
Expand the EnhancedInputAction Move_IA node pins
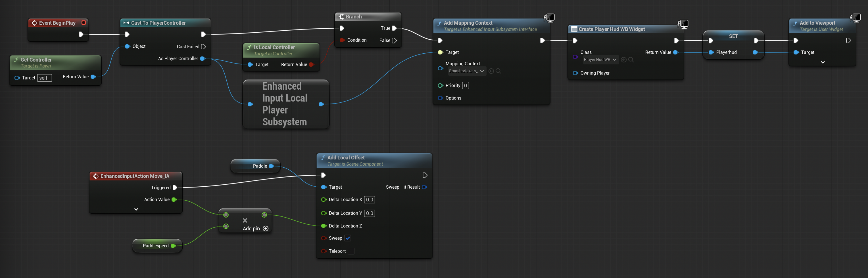point(136,209)
